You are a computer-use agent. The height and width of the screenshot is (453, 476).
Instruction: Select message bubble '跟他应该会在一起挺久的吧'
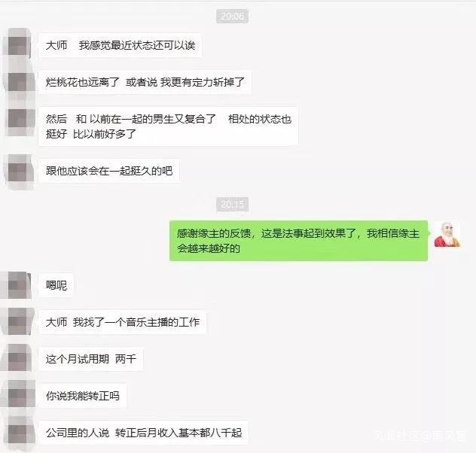click(x=109, y=171)
